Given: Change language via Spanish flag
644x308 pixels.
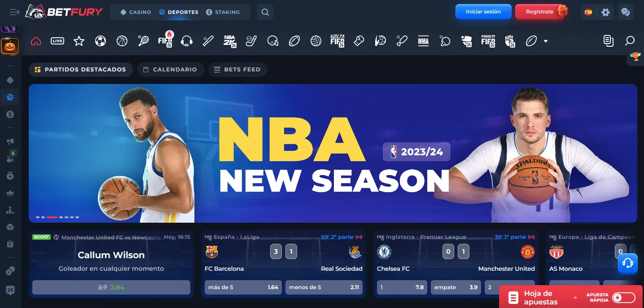Looking at the screenshot, I should click(588, 12).
